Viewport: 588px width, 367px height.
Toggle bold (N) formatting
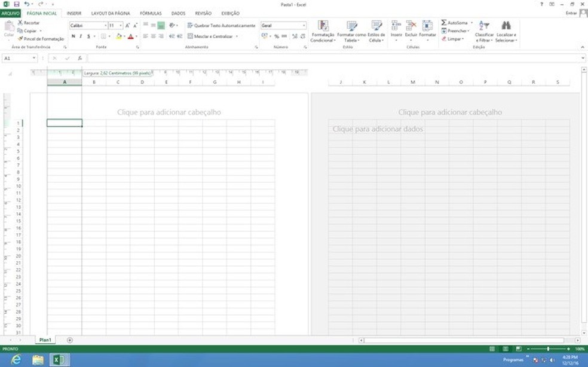click(73, 36)
